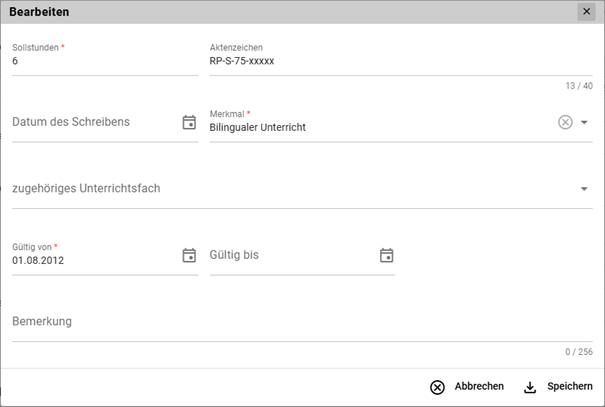Image resolution: width=605 pixels, height=407 pixels.
Task: Clear the Merkmal selection with the circled X
Action: click(565, 122)
